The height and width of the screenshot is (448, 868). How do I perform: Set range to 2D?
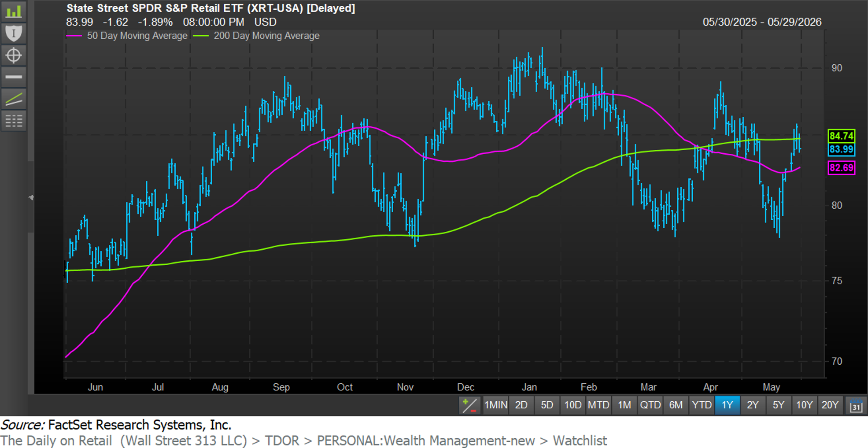point(521,405)
